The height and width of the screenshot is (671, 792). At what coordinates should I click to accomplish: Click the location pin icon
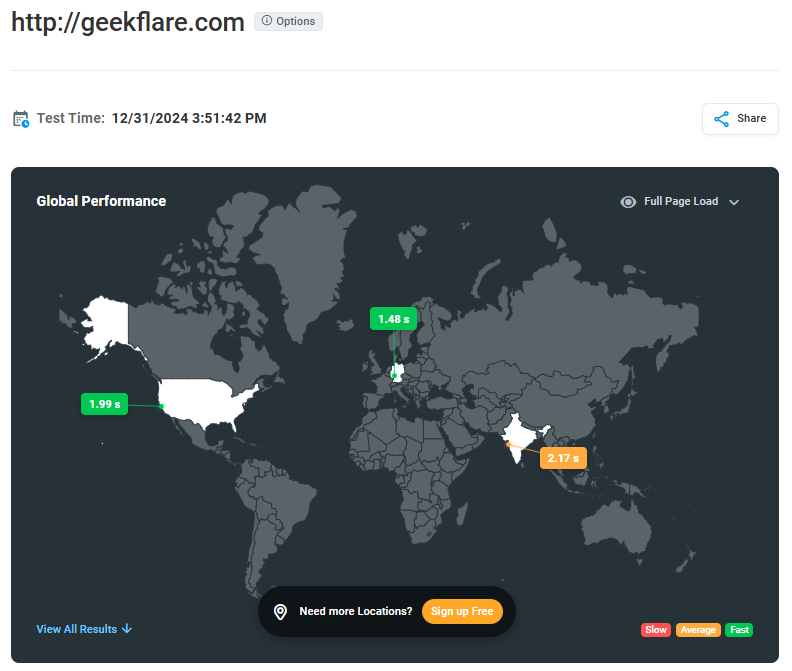[x=280, y=612]
